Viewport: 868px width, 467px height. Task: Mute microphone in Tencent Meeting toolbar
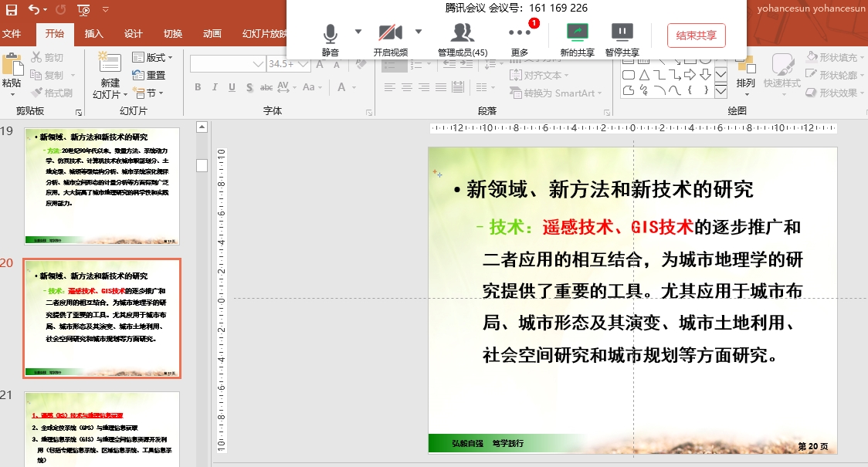(x=330, y=34)
